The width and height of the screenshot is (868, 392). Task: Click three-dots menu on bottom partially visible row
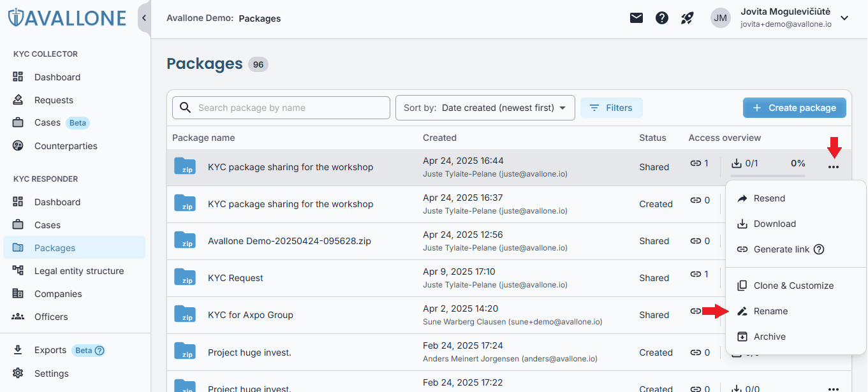tap(834, 388)
